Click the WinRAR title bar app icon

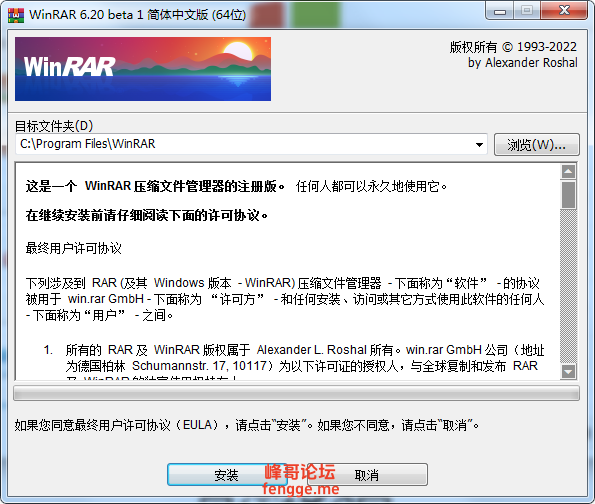(x=16, y=15)
